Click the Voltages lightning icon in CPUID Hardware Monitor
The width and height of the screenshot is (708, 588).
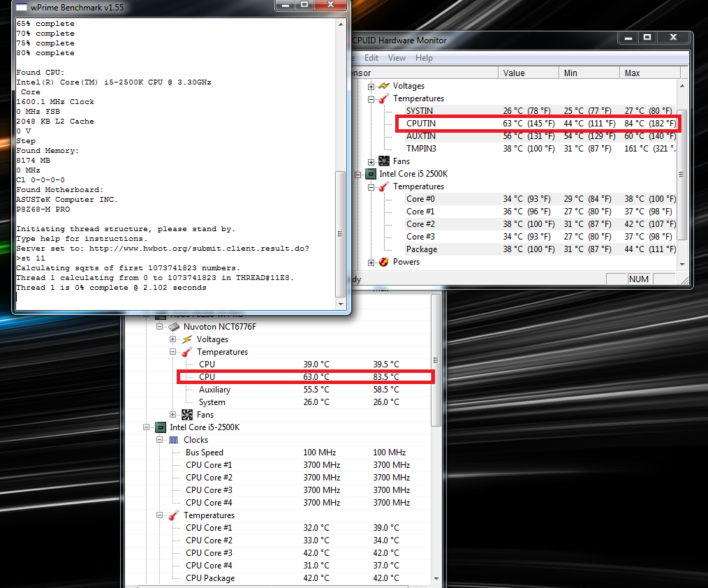[384, 86]
